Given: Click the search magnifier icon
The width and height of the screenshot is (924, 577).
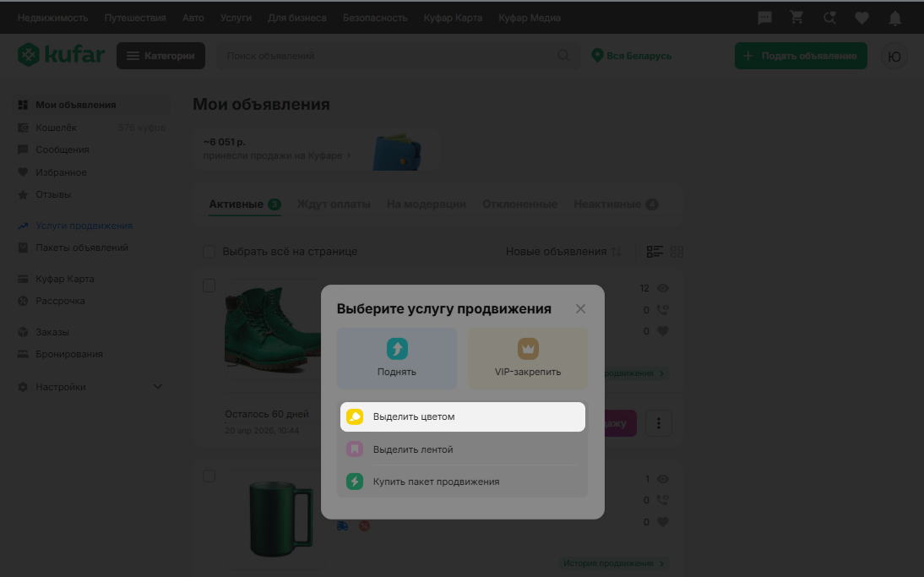Looking at the screenshot, I should point(563,56).
